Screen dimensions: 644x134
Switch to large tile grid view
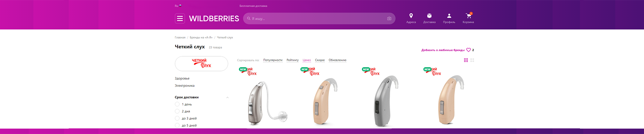[x=472, y=60]
